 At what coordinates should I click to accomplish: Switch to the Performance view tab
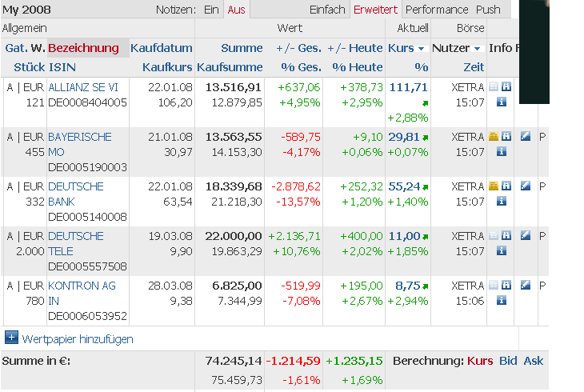coord(437,10)
